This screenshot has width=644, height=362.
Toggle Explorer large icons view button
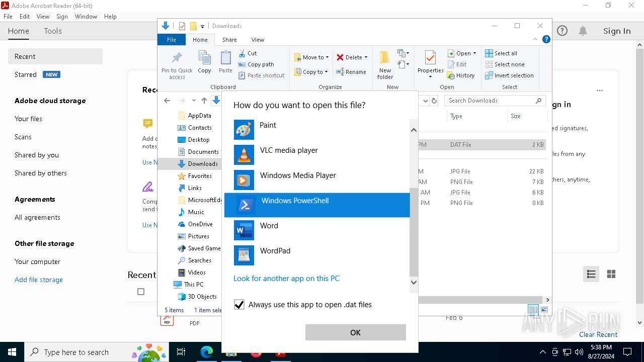(544, 310)
